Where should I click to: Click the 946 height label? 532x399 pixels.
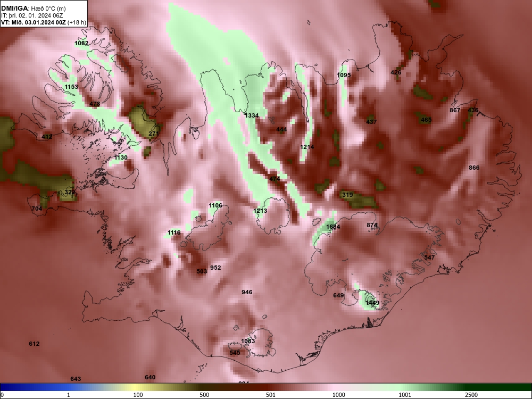click(x=247, y=292)
